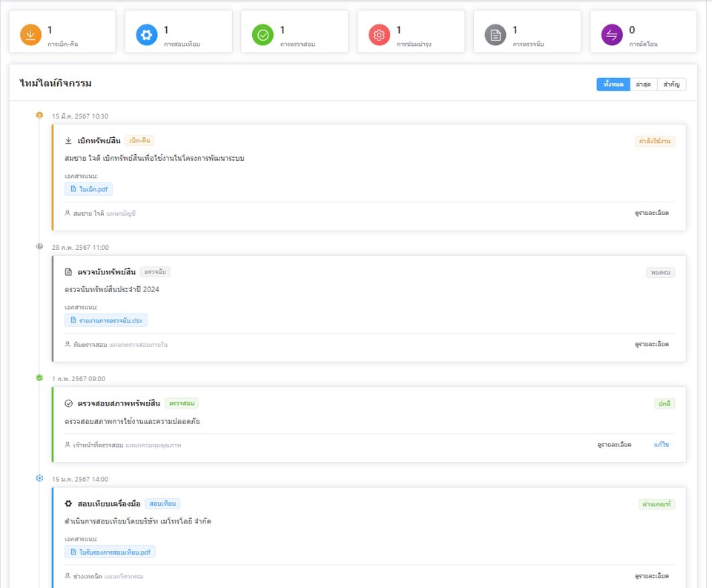
Task: Click the gray การตรวจนับ document icon
Action: click(495, 35)
